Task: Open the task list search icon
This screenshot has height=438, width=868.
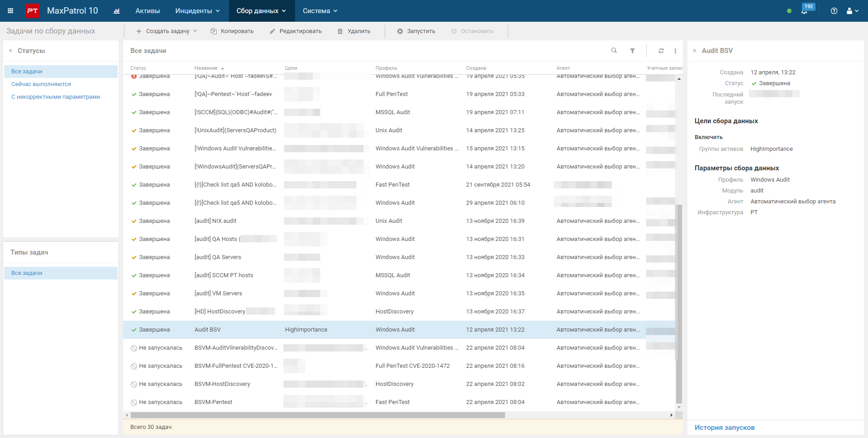Action: pos(614,51)
